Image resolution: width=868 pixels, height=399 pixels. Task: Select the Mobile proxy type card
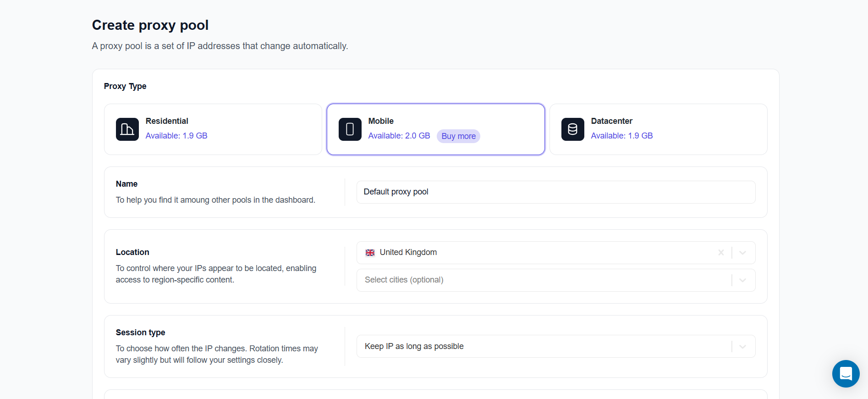pos(436,129)
